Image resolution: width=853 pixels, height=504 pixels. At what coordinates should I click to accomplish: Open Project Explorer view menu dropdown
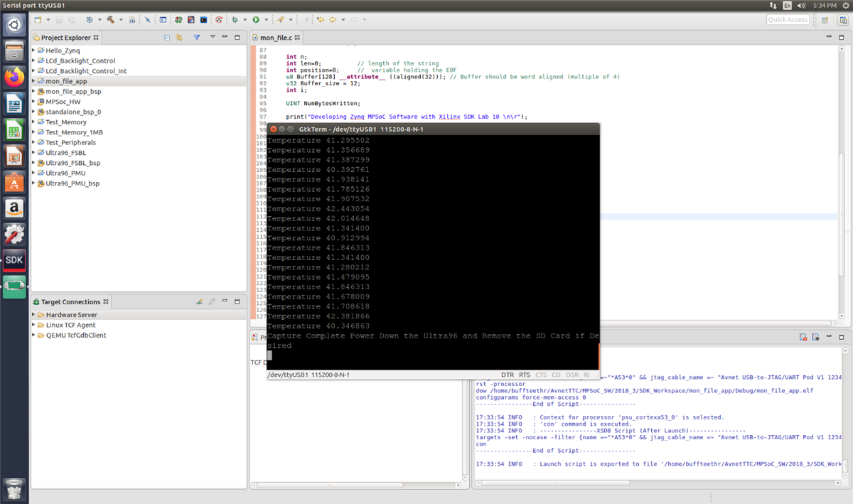[x=212, y=38]
